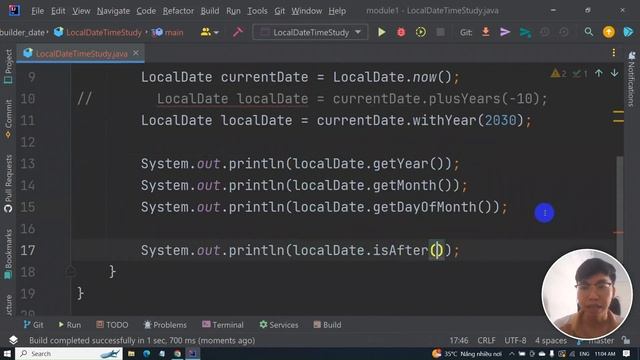Run LocalDateTimeStudy with green play button
The height and width of the screenshot is (360, 640).
(x=381, y=32)
